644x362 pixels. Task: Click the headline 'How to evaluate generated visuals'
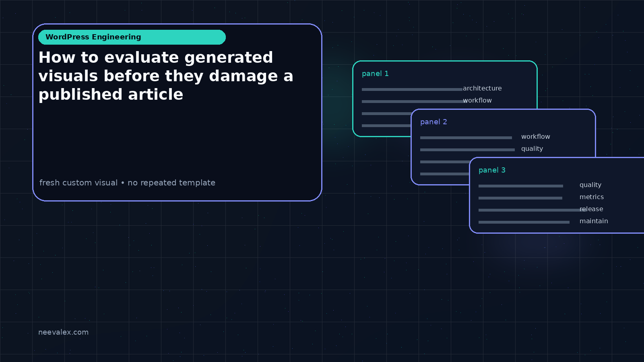click(x=166, y=76)
